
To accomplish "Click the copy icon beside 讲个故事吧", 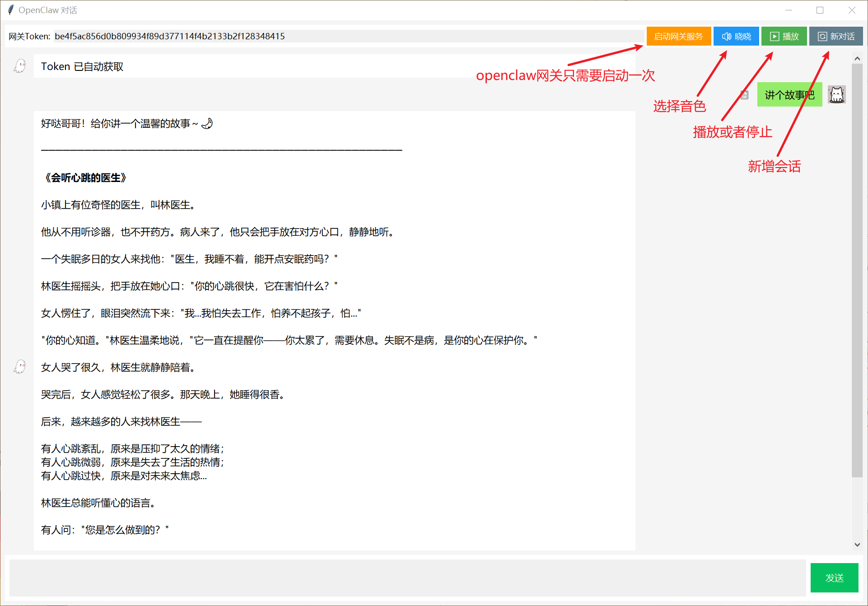I will [745, 95].
